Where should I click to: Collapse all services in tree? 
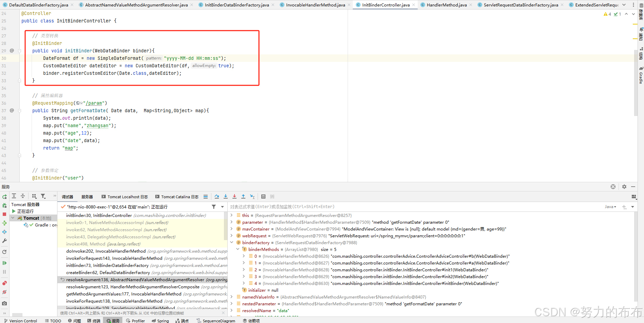[23, 196]
